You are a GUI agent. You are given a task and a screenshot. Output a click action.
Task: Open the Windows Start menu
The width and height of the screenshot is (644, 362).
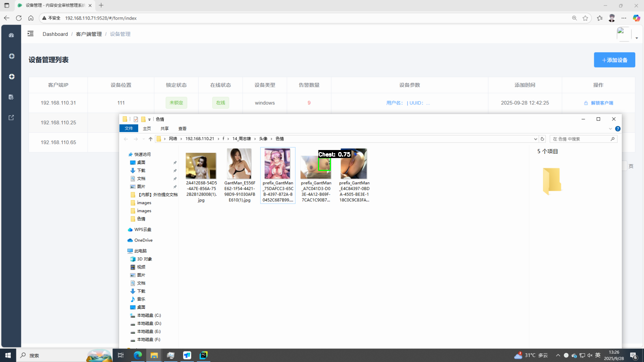pos(8,355)
